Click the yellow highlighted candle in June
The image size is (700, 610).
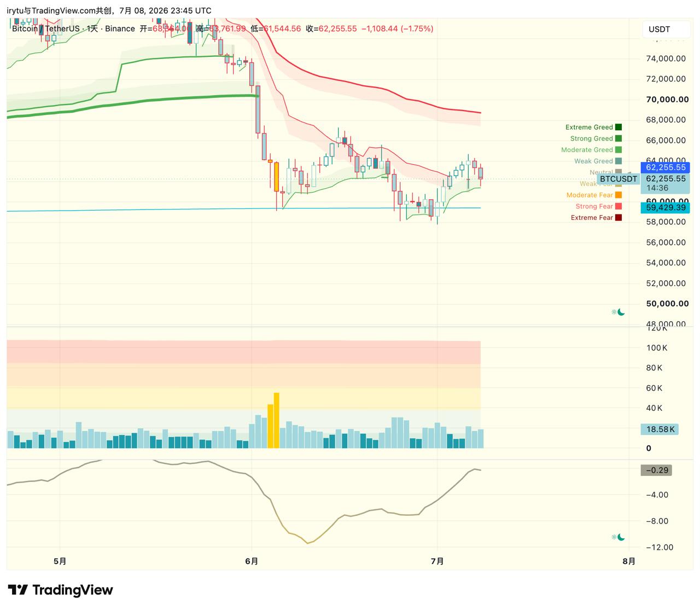point(277,177)
